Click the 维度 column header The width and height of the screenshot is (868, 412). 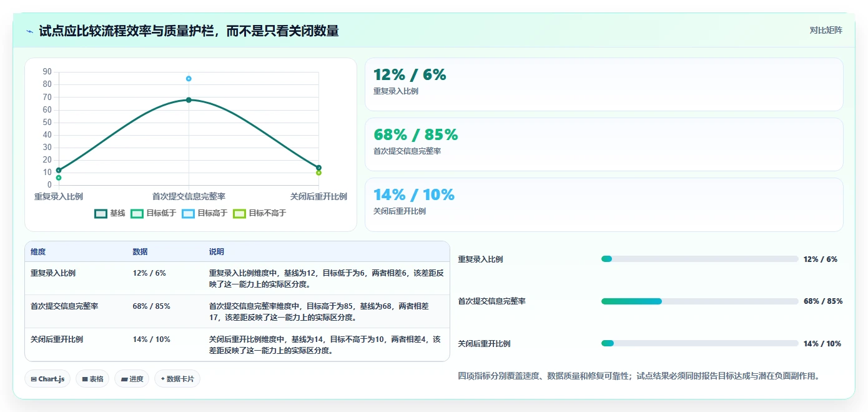(x=38, y=252)
